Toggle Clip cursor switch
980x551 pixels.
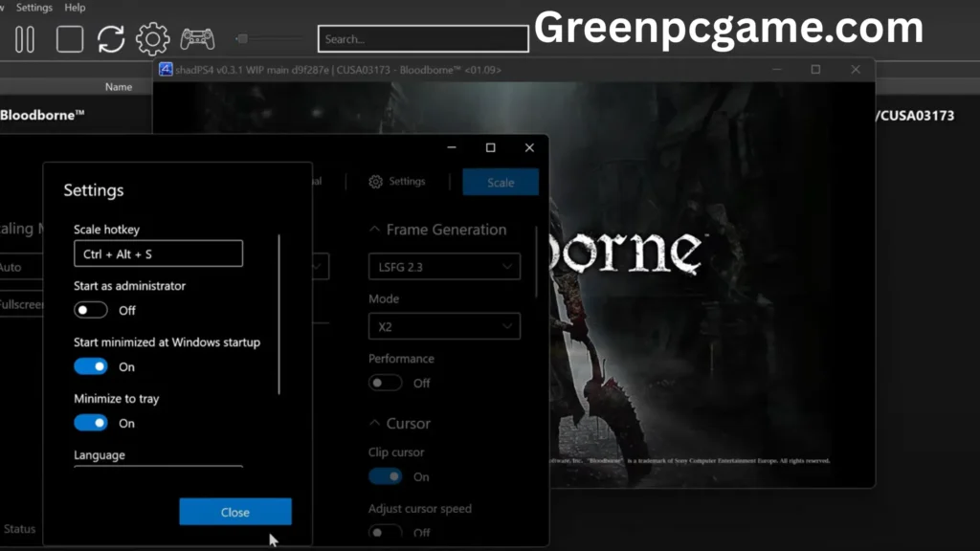(x=385, y=476)
